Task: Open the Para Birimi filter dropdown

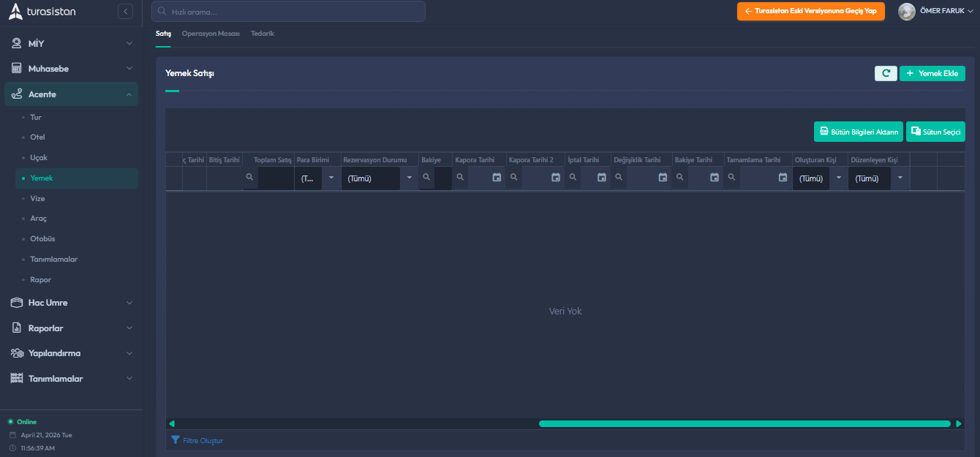Action: point(331,178)
